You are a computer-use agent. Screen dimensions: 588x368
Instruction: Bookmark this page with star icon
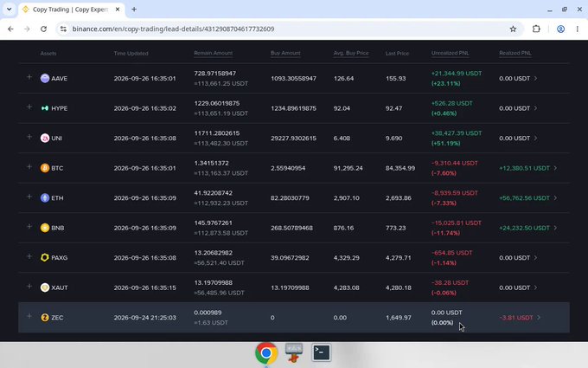click(513, 29)
